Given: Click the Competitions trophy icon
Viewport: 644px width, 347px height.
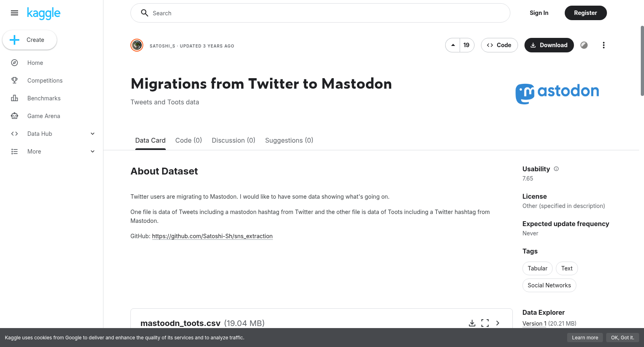Looking at the screenshot, I should click(14, 81).
